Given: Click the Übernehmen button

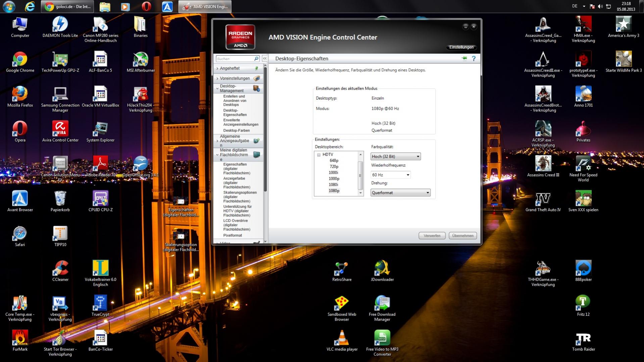Looking at the screenshot, I should pos(463,236).
